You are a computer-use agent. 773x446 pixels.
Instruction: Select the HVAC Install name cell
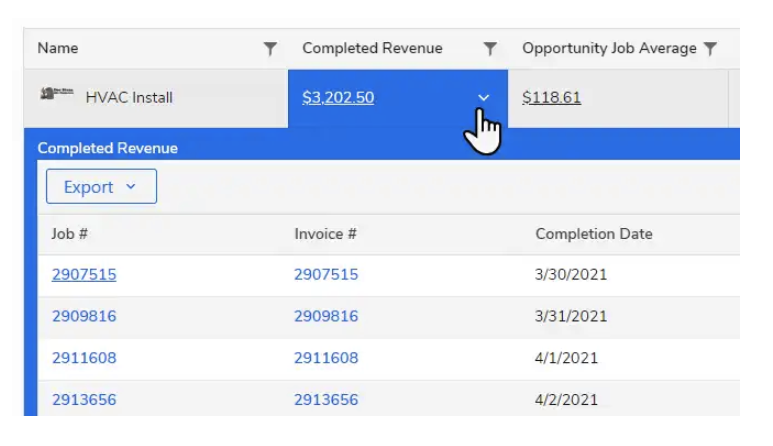156,98
